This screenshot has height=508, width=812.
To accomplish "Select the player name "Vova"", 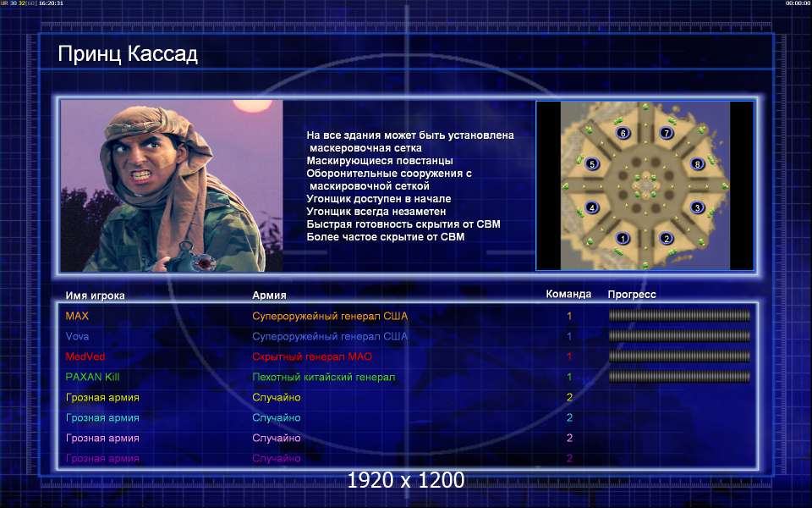I will pyautogui.click(x=77, y=336).
